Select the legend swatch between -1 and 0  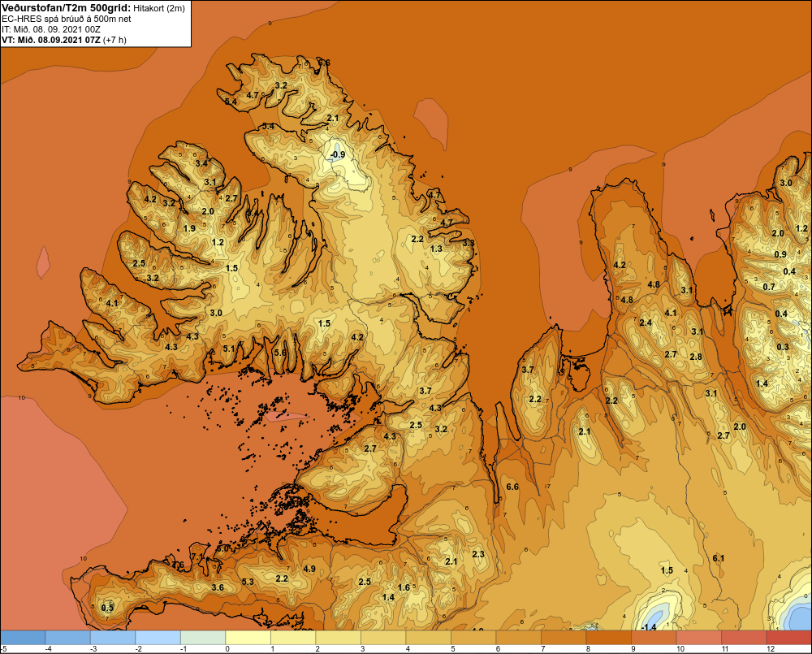pyautogui.click(x=203, y=637)
